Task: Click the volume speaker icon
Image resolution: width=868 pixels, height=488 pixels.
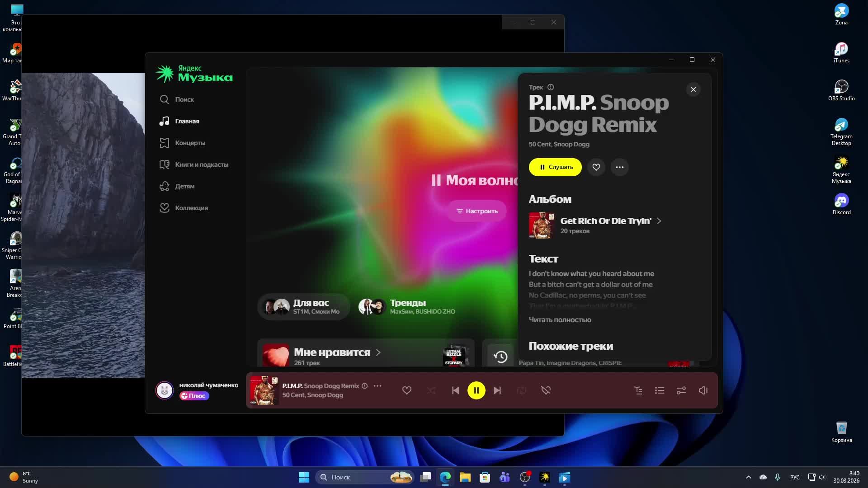Action: (x=703, y=390)
